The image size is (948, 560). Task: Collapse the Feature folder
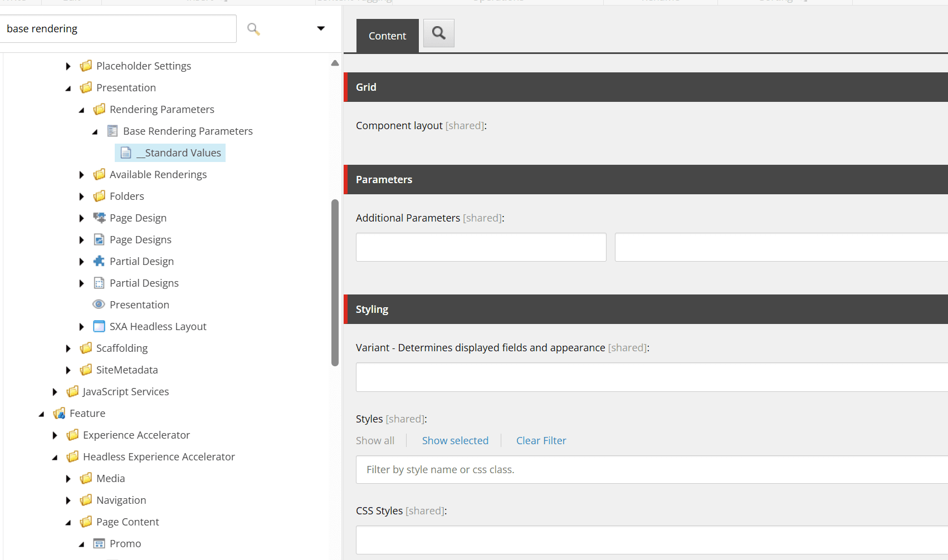click(x=41, y=414)
